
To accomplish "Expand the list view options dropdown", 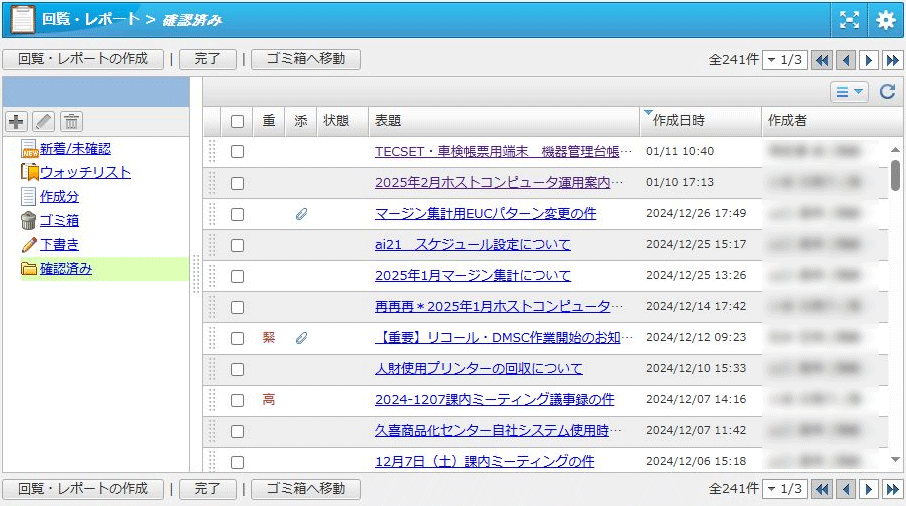I will pyautogui.click(x=849, y=92).
